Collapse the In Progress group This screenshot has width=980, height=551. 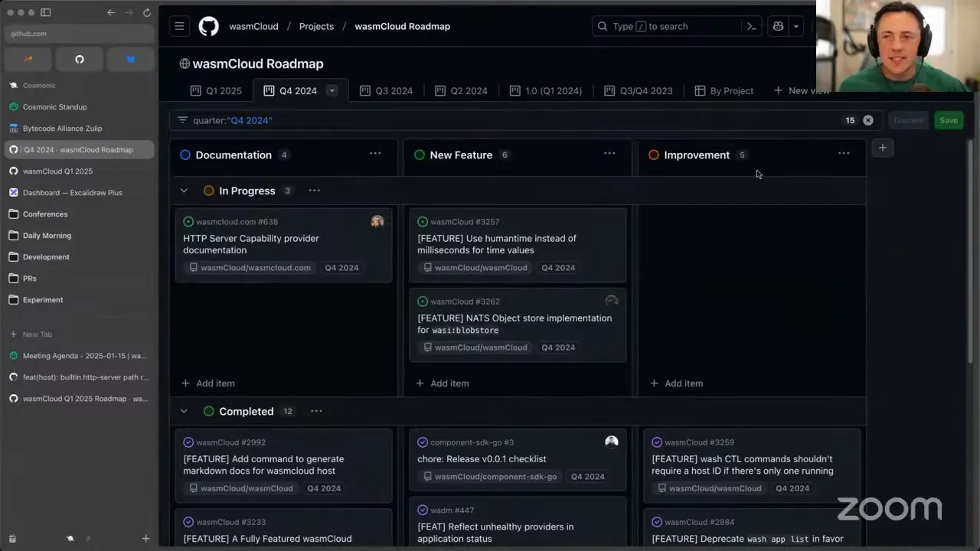coord(184,191)
